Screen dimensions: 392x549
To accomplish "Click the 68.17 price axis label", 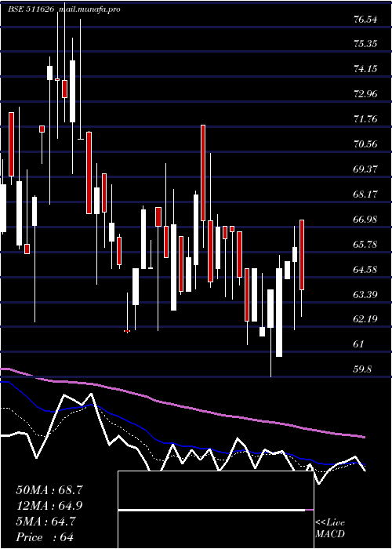I will 365,195.
